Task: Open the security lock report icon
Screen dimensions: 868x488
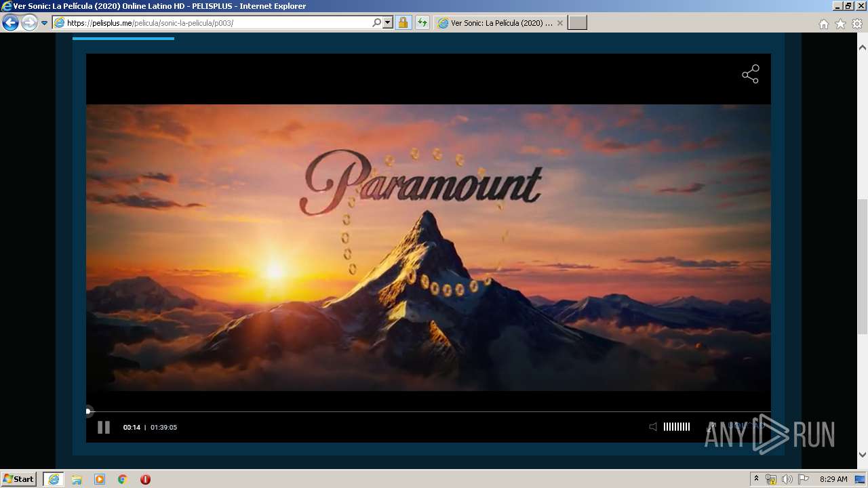Action: [403, 22]
